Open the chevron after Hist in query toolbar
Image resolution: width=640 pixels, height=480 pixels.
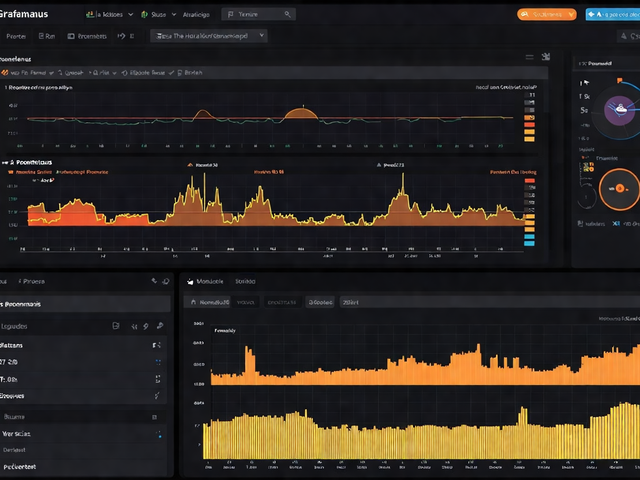pyautogui.click(x=114, y=73)
